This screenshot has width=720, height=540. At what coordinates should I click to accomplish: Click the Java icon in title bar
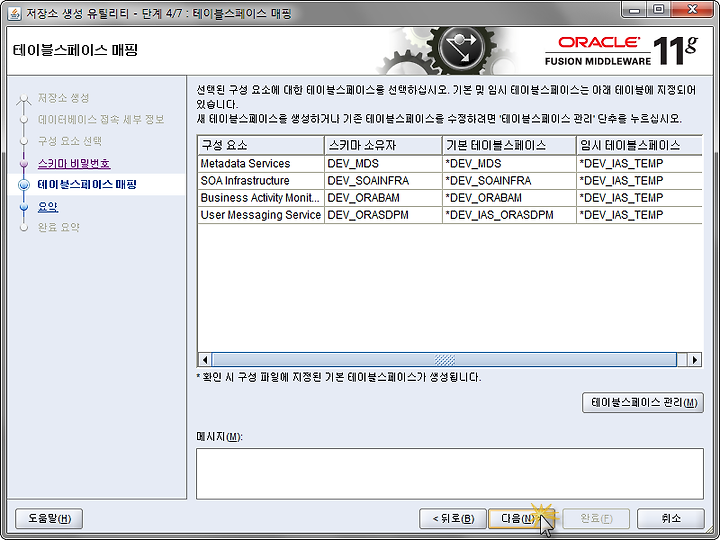[x=14, y=14]
